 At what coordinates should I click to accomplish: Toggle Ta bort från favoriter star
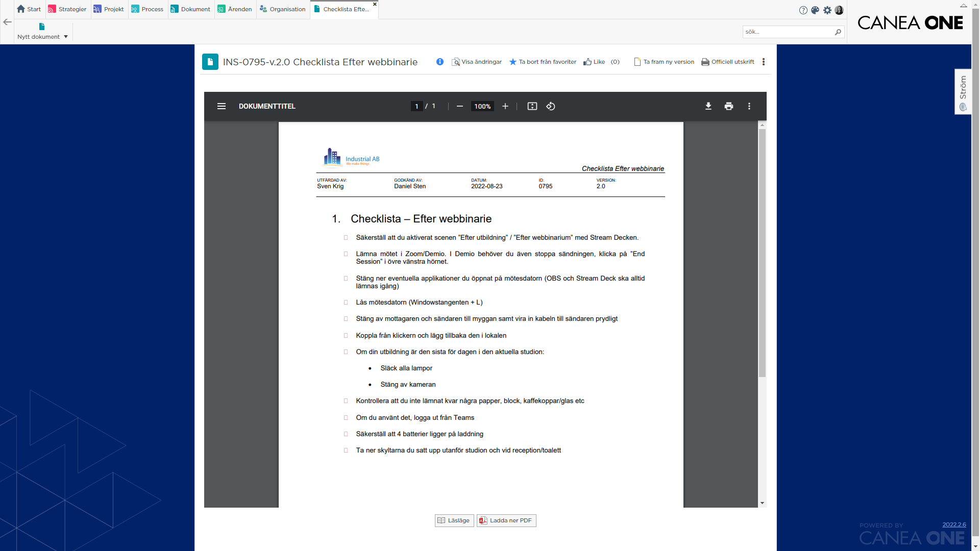(543, 62)
